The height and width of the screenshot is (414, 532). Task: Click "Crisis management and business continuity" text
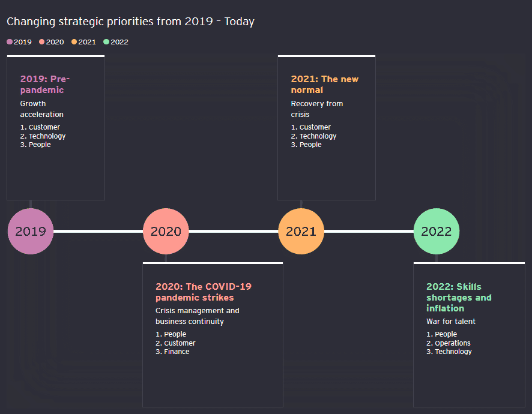197,316
